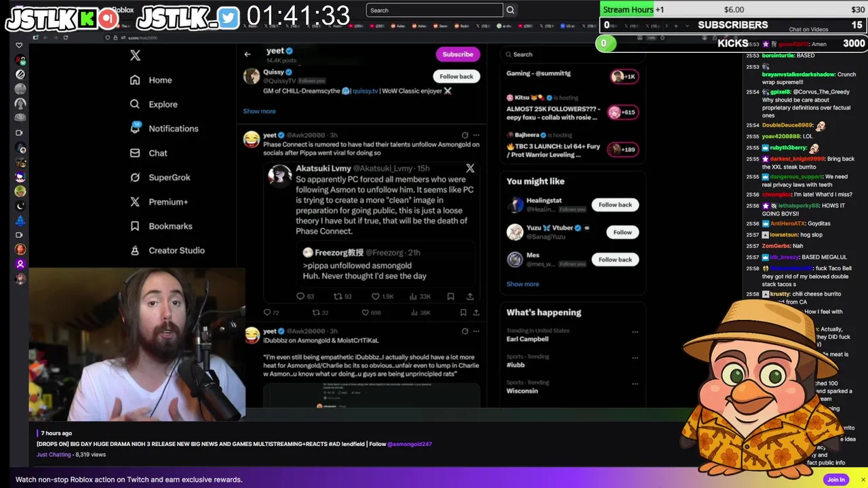
Task: Follow back Quissy
Action: click(x=456, y=77)
